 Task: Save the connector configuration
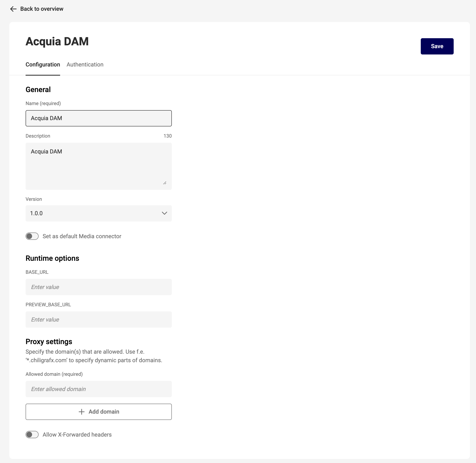click(437, 46)
